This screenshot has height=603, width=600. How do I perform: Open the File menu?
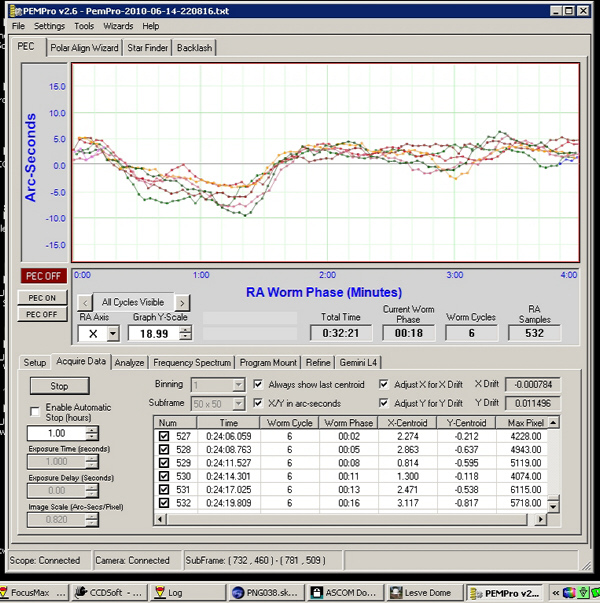(18, 26)
